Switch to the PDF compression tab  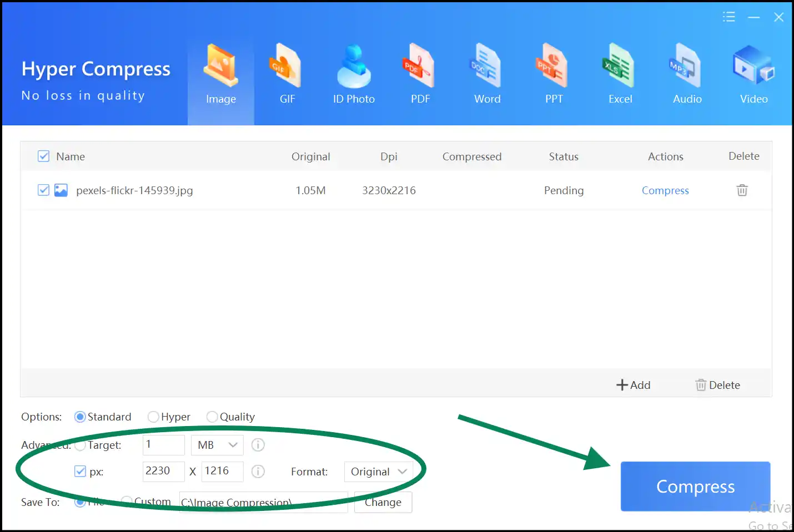tap(420, 75)
